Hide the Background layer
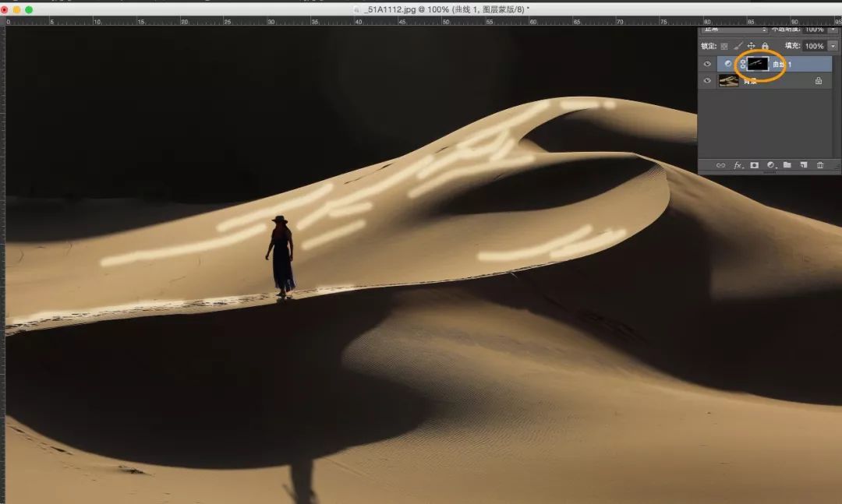This screenshot has width=842, height=504. tap(707, 80)
